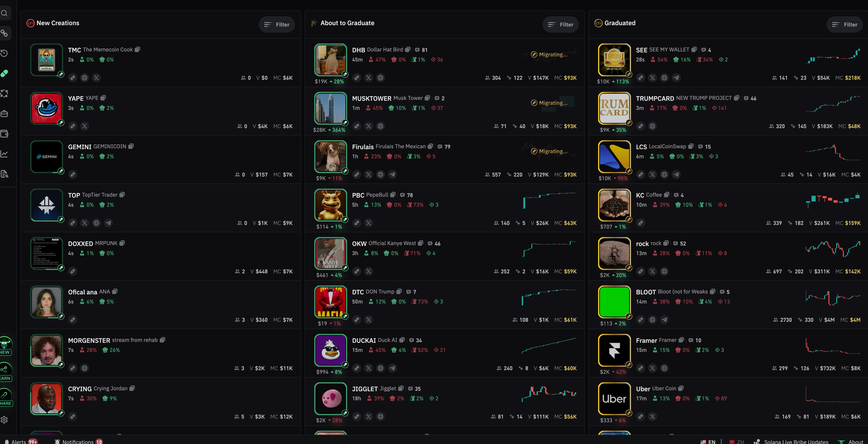Copy the address of the YAPE token
The image size is (868, 444).
pyautogui.click(x=103, y=98)
